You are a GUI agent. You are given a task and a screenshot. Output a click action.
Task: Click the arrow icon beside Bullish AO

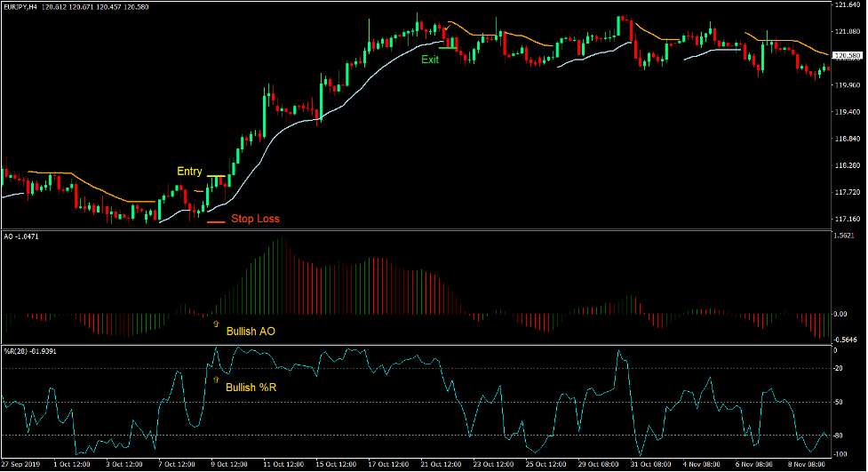(x=215, y=324)
